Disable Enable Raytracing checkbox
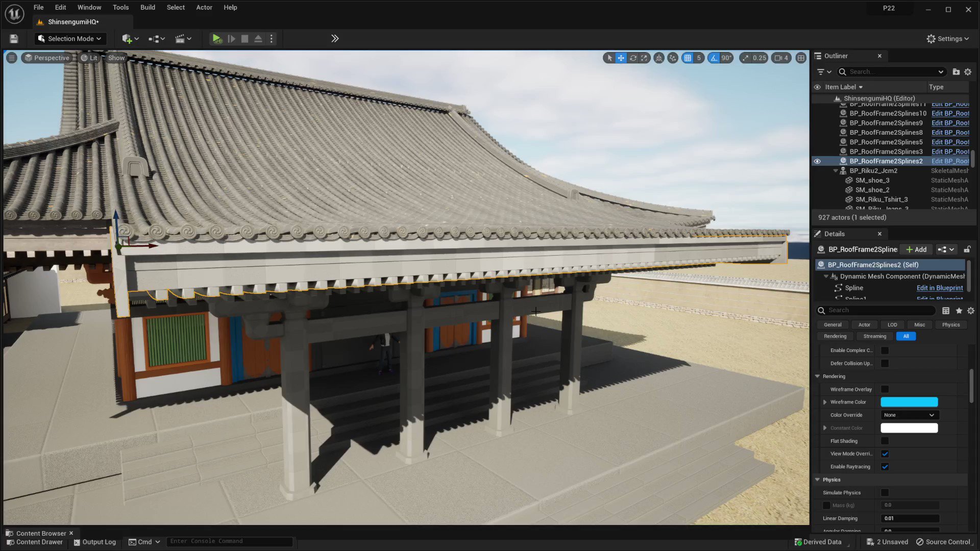The image size is (980, 551). [885, 466]
